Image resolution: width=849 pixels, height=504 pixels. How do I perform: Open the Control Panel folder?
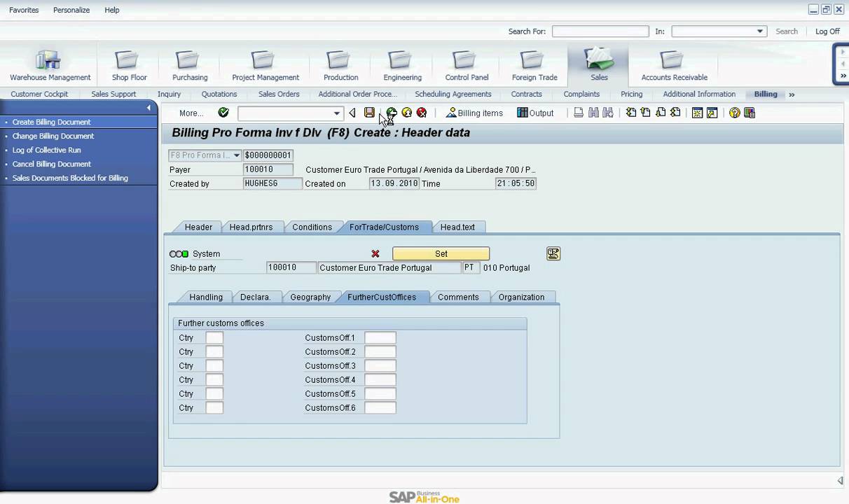point(467,66)
